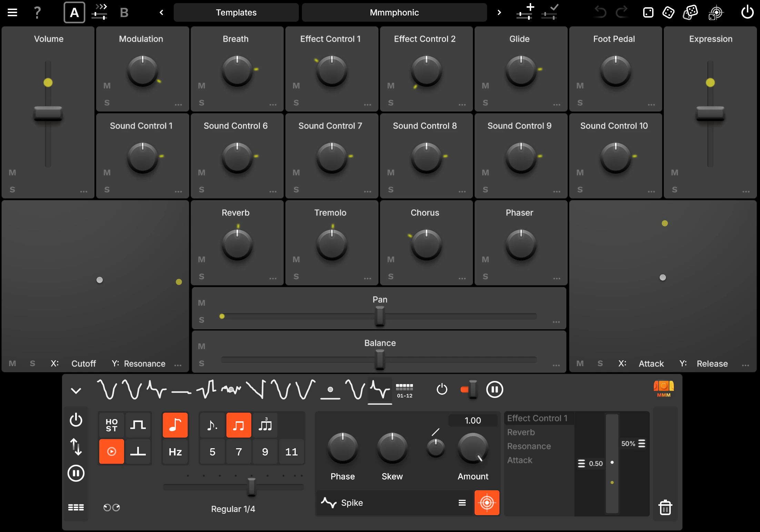Click the add control icon with plus
Image resolution: width=760 pixels, height=532 pixels.
pyautogui.click(x=525, y=12)
